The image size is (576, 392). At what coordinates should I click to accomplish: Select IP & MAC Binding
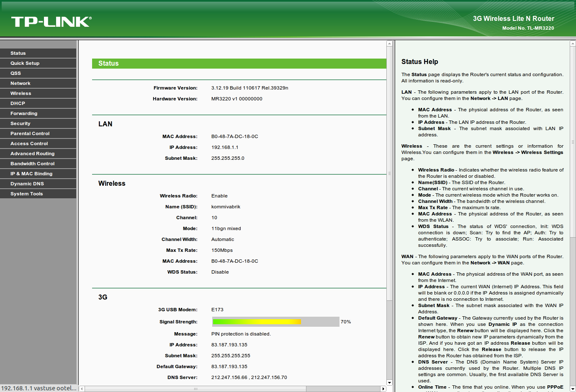click(38, 174)
